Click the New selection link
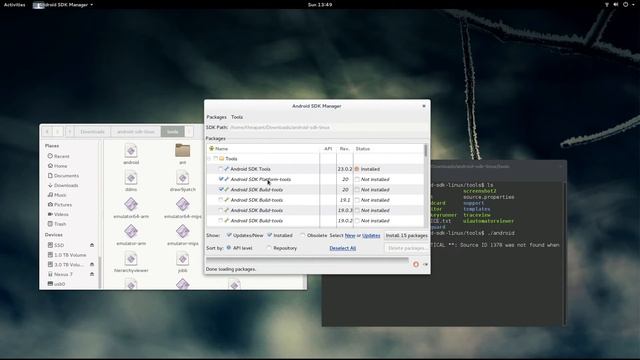The width and height of the screenshot is (640, 360). [350, 236]
